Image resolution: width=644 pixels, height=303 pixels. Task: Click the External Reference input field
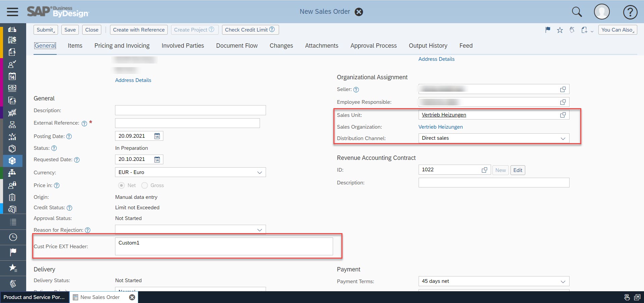click(187, 123)
